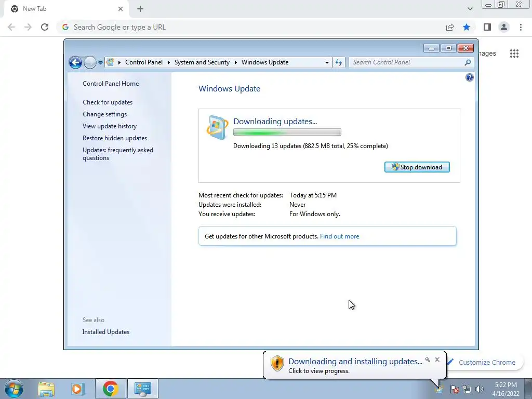Open Chrome profile avatar

[504, 27]
